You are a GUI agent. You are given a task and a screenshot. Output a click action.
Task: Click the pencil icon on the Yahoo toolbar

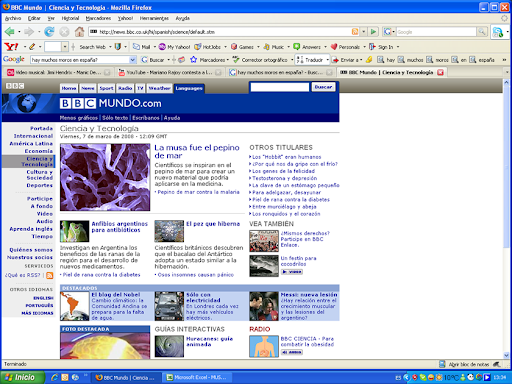tap(32, 47)
